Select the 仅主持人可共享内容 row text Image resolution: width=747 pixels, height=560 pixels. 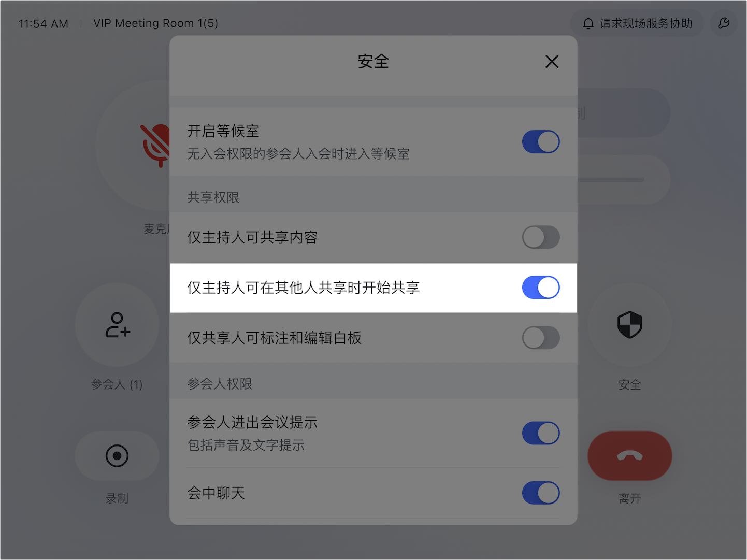252,237
